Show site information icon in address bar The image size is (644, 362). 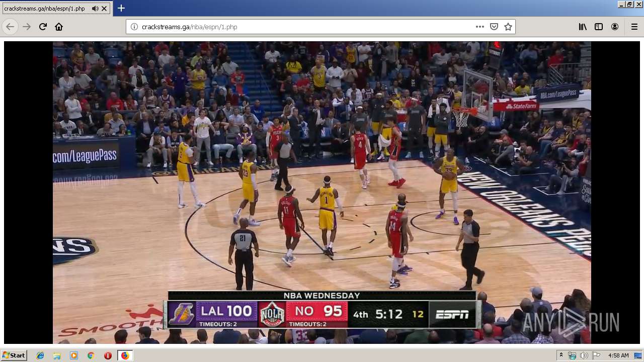click(x=134, y=27)
